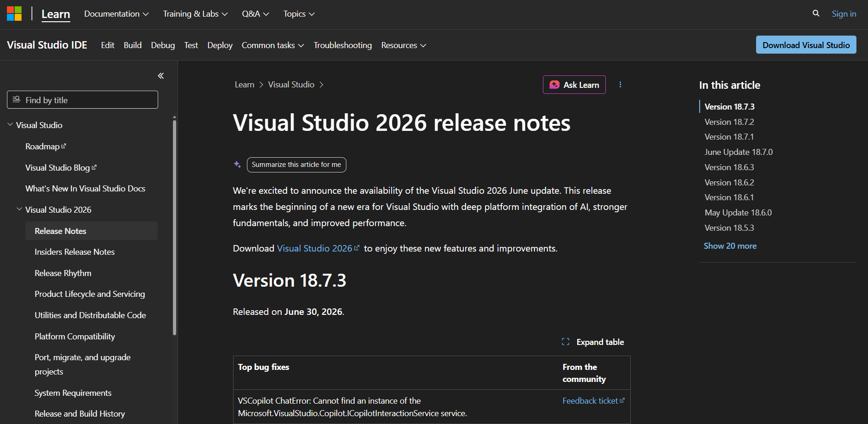Click Download Visual Studio button
This screenshot has height=424, width=868.
point(806,45)
